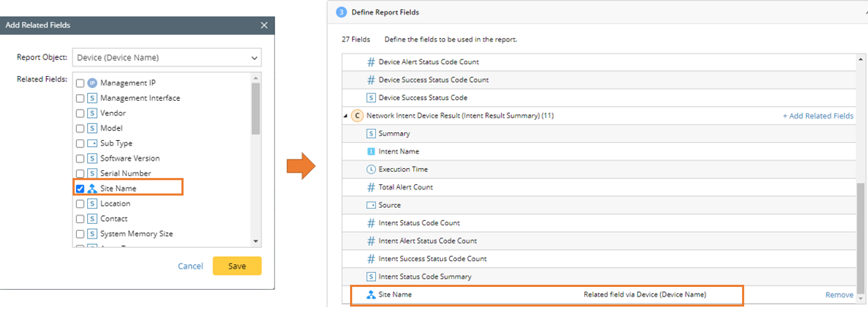
Task: Click the Network Intent Device Result object icon
Action: [357, 116]
